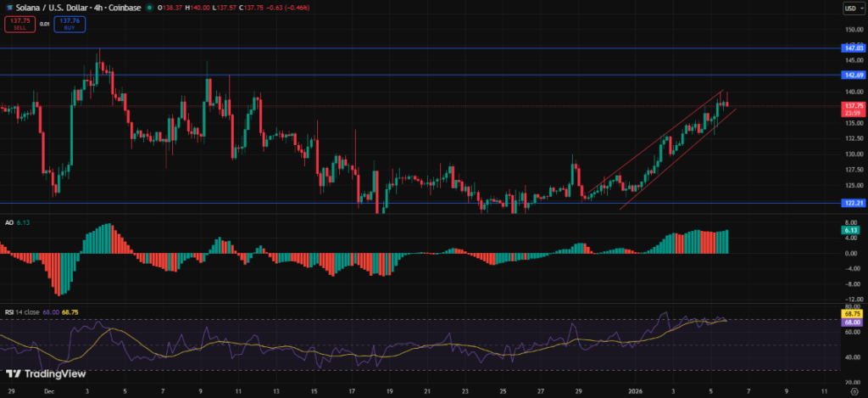Click the Solana / U.S. Dollar chart title
This screenshot has width=868, height=398.
(x=77, y=8)
